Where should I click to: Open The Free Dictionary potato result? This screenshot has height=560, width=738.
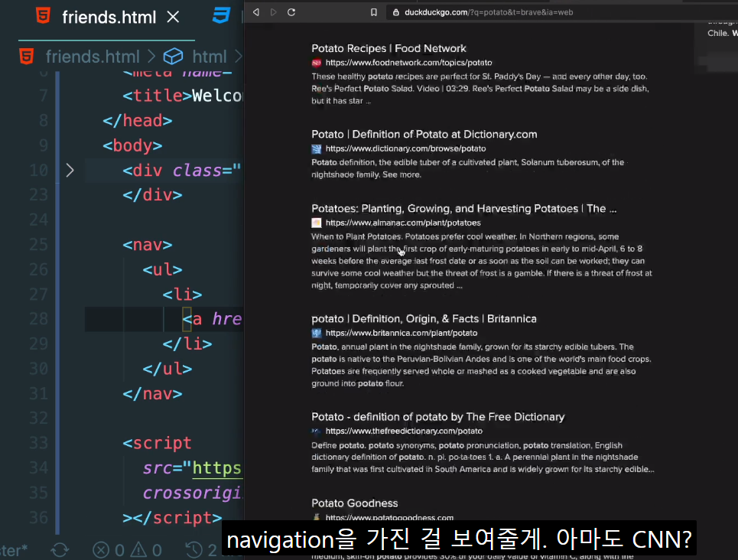click(437, 417)
